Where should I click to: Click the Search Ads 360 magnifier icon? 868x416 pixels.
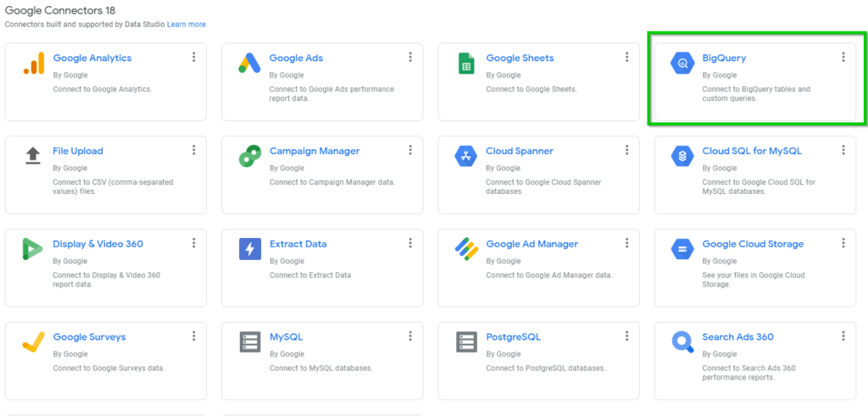(x=682, y=342)
